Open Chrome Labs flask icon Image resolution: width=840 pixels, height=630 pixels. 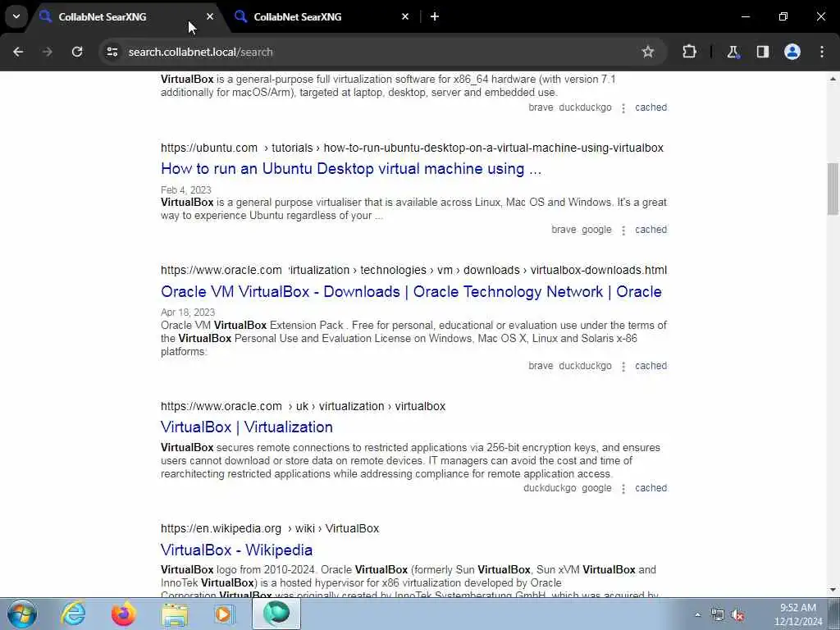click(733, 52)
